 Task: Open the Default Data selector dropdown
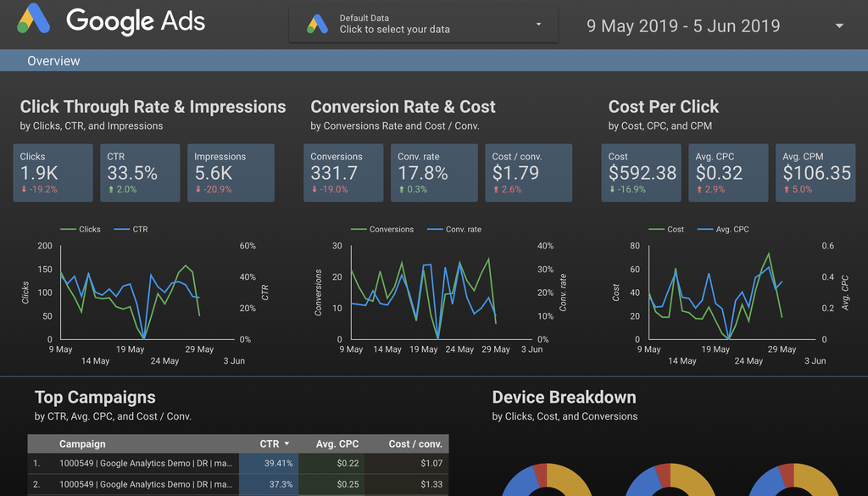pyautogui.click(x=538, y=25)
